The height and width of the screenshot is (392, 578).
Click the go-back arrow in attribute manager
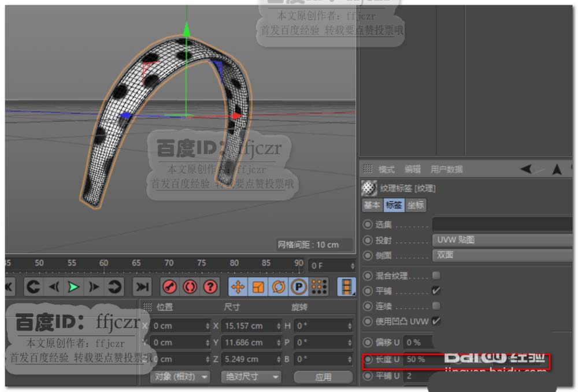coord(526,169)
